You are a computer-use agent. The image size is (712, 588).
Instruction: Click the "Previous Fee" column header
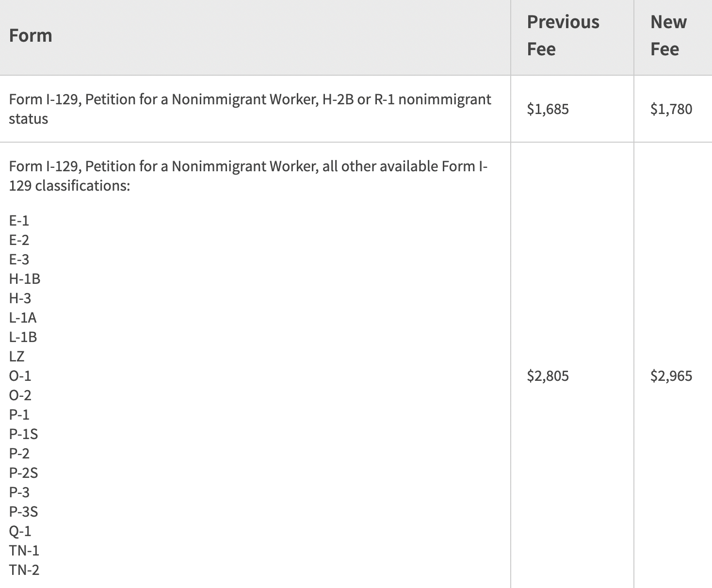tap(563, 35)
